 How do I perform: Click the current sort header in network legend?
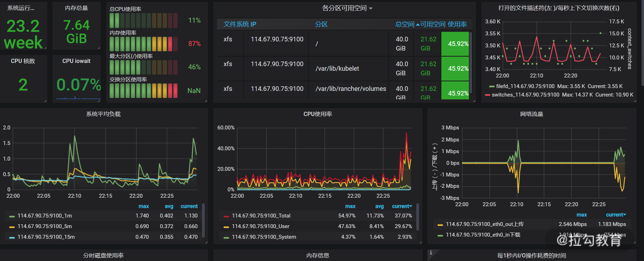tap(615, 215)
